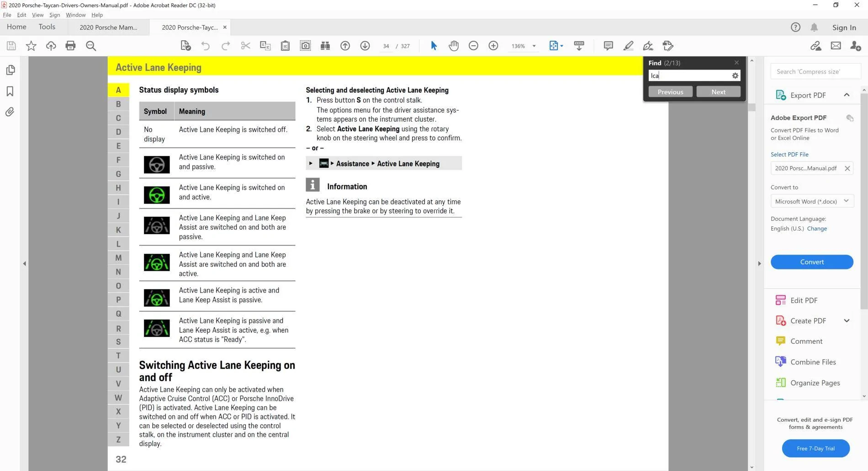
Task: Click the Highlight text pen icon
Action: tap(628, 46)
